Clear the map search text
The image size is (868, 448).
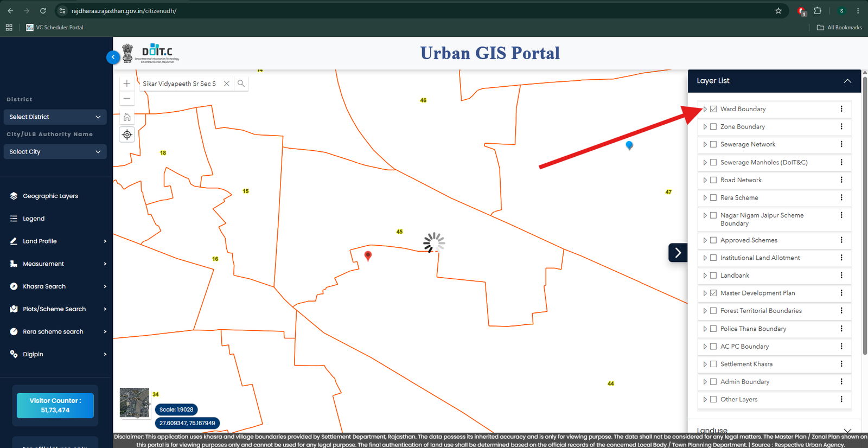[227, 84]
